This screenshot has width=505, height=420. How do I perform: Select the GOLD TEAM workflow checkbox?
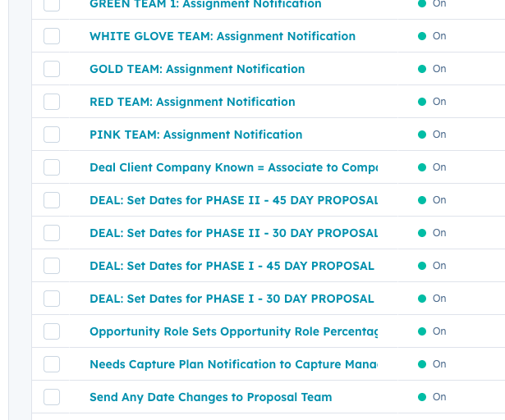52,69
